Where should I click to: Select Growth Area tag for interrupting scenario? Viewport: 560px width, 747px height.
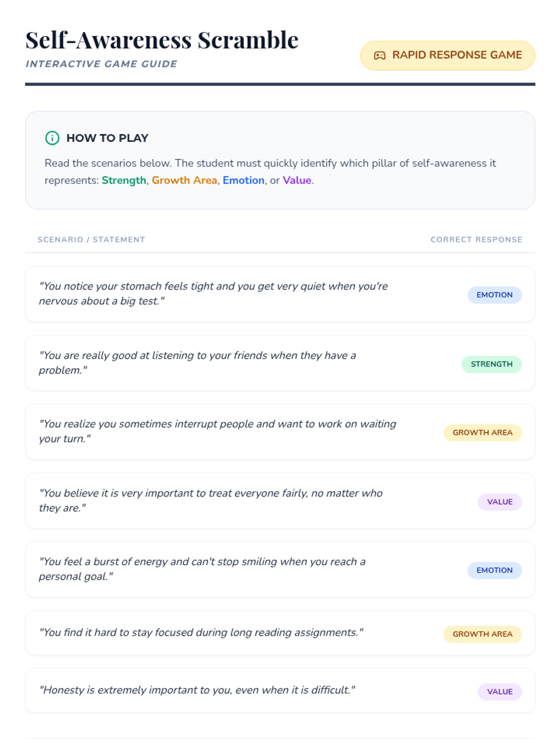click(482, 433)
